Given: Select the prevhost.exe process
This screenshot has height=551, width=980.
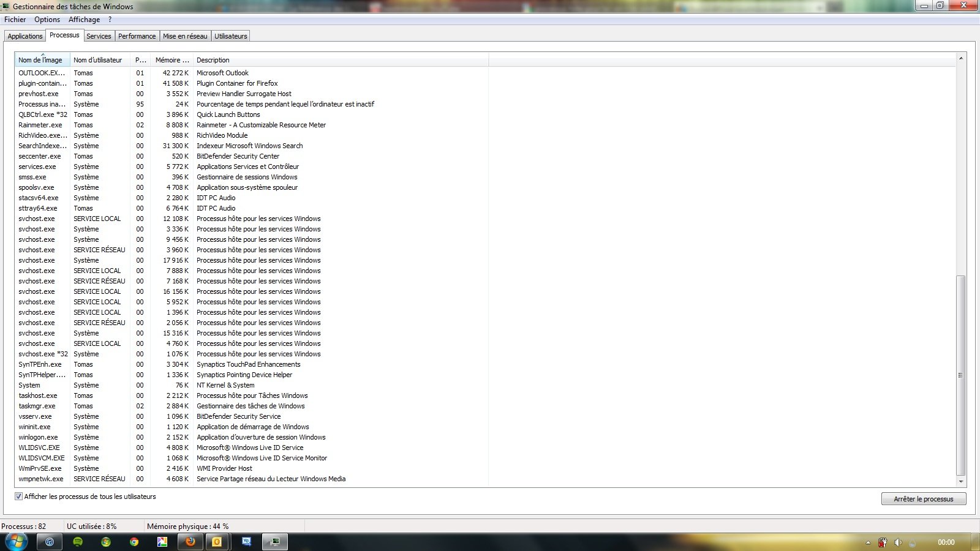Looking at the screenshot, I should [x=252, y=94].
